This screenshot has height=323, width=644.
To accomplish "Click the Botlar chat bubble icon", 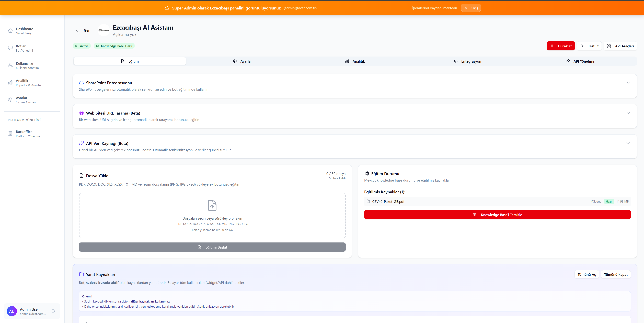I will [x=10, y=48].
